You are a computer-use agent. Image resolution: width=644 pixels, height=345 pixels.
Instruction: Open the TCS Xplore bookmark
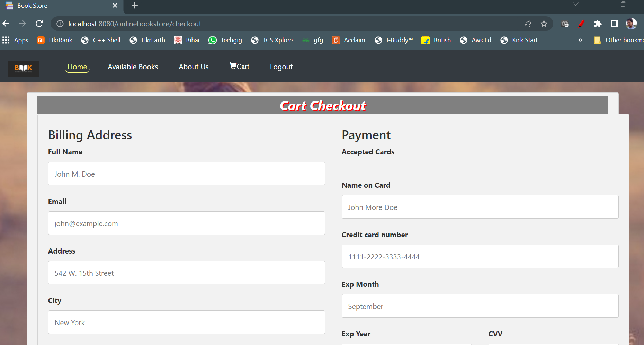(272, 40)
